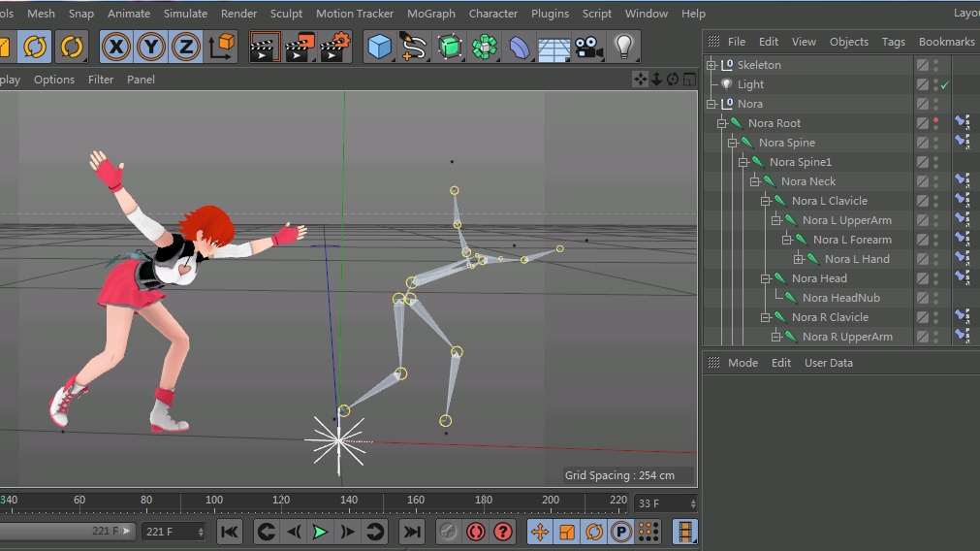
Task: Step to next frame
Action: 347,532
